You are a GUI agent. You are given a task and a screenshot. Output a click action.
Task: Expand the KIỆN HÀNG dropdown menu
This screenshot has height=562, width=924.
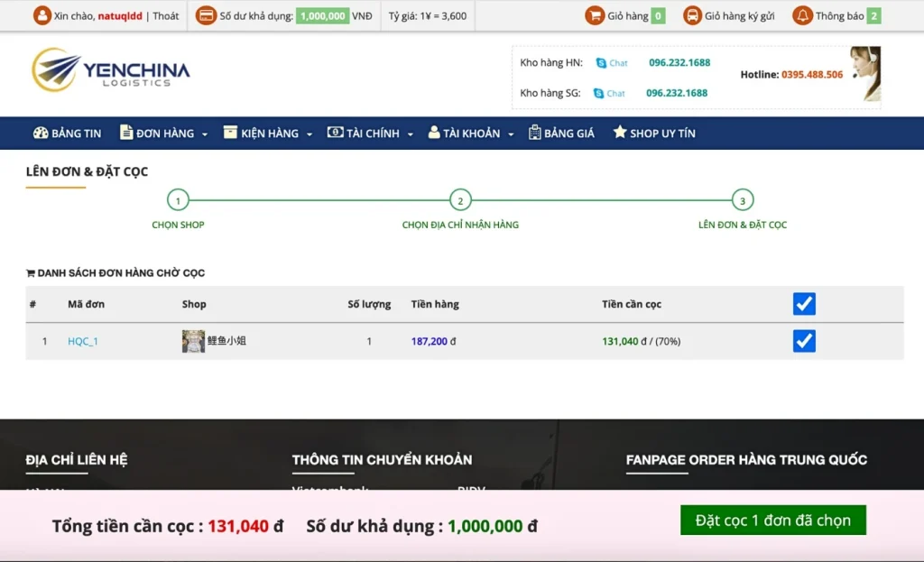(x=268, y=134)
